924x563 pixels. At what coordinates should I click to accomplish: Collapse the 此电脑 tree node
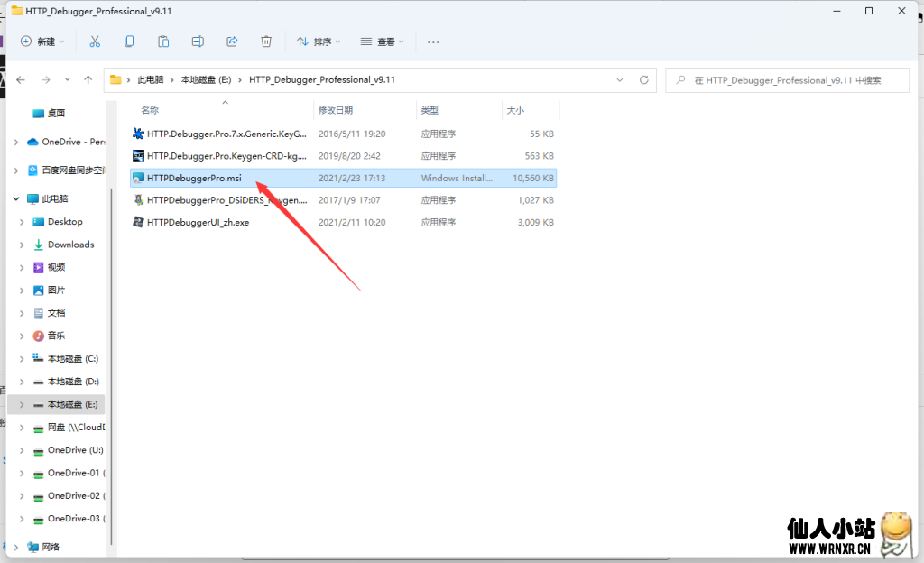15,198
